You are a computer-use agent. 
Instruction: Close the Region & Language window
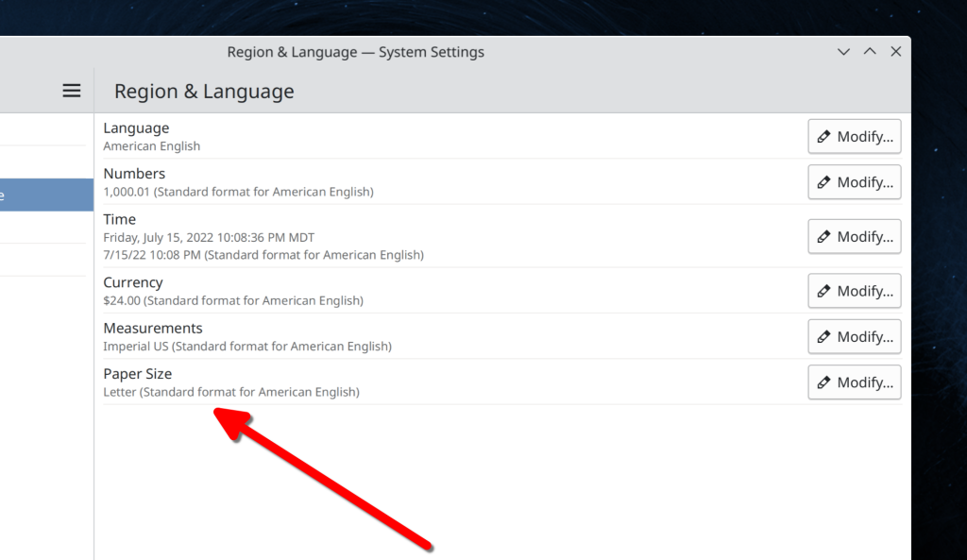click(895, 52)
